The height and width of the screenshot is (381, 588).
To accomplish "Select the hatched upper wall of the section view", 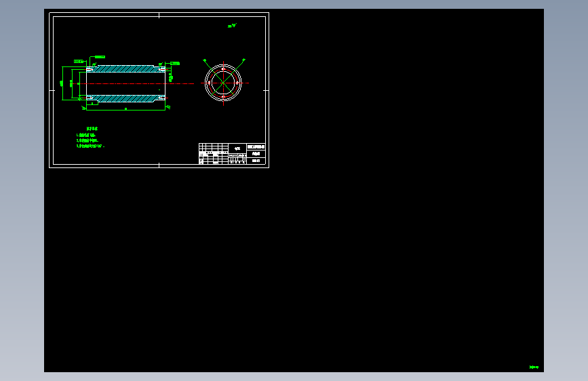I will coord(126,68).
